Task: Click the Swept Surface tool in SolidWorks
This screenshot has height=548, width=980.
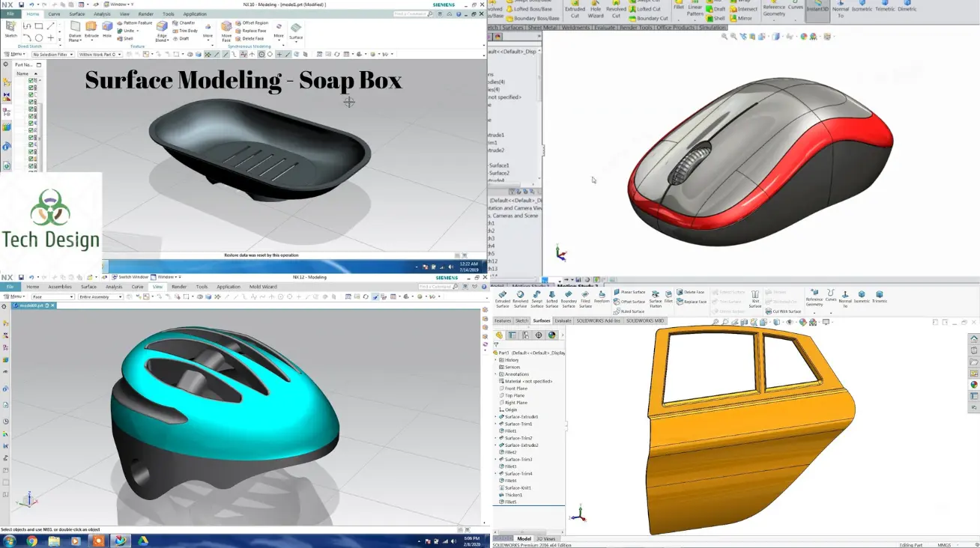Action: pos(536,298)
